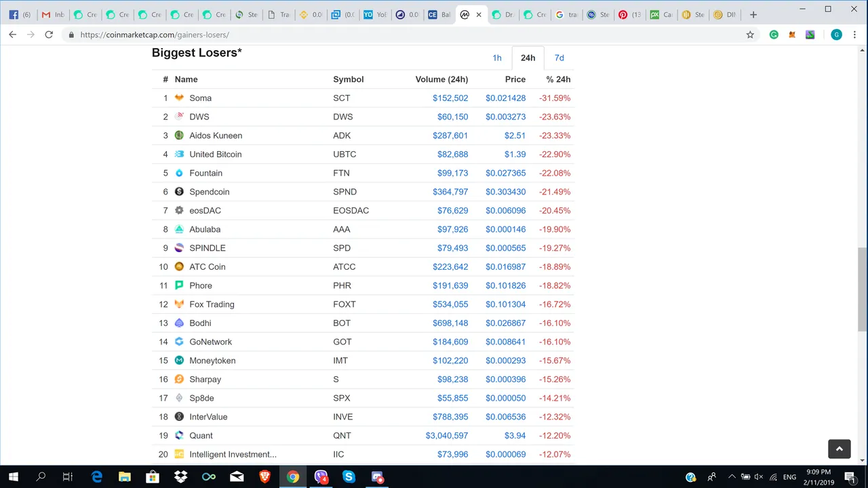
Task: Click the EOSDAC symbol cell
Action: (x=351, y=211)
